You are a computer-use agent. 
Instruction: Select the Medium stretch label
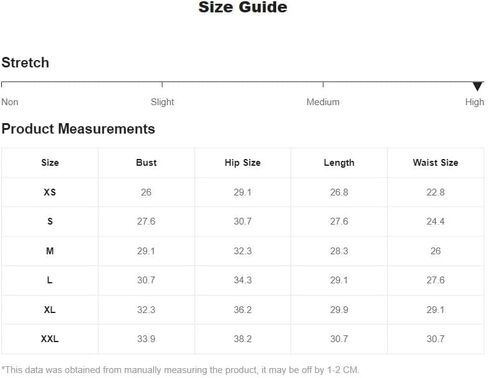323,102
